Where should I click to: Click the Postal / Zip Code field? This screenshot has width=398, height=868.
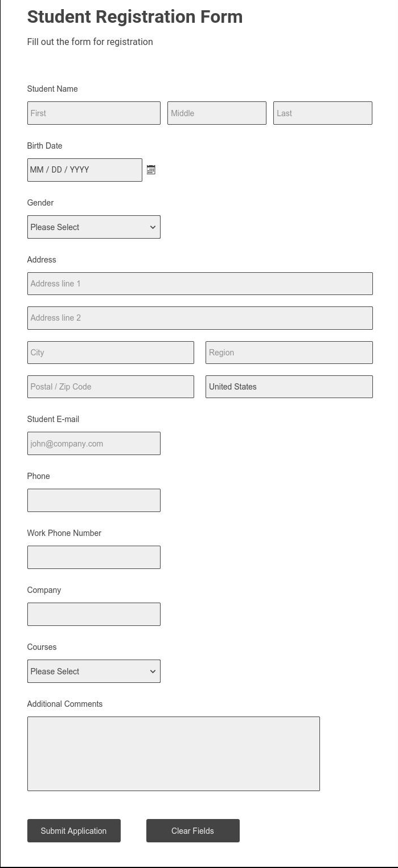pos(110,386)
